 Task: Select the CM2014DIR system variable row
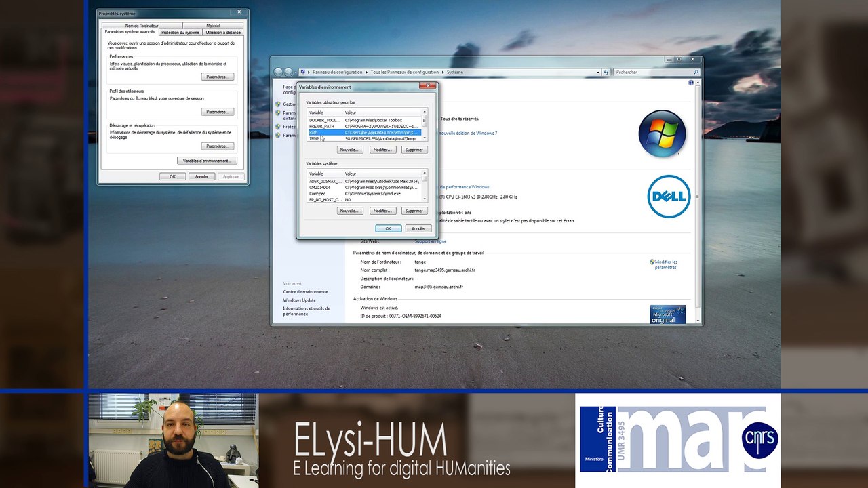(x=364, y=187)
